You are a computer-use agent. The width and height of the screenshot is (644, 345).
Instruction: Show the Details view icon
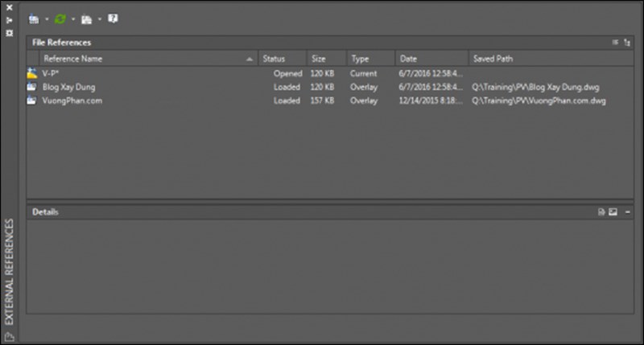pos(601,212)
